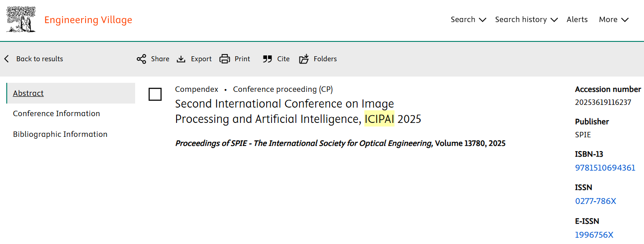The image size is (644, 244).
Task: Click the Export download icon
Action: (181, 59)
